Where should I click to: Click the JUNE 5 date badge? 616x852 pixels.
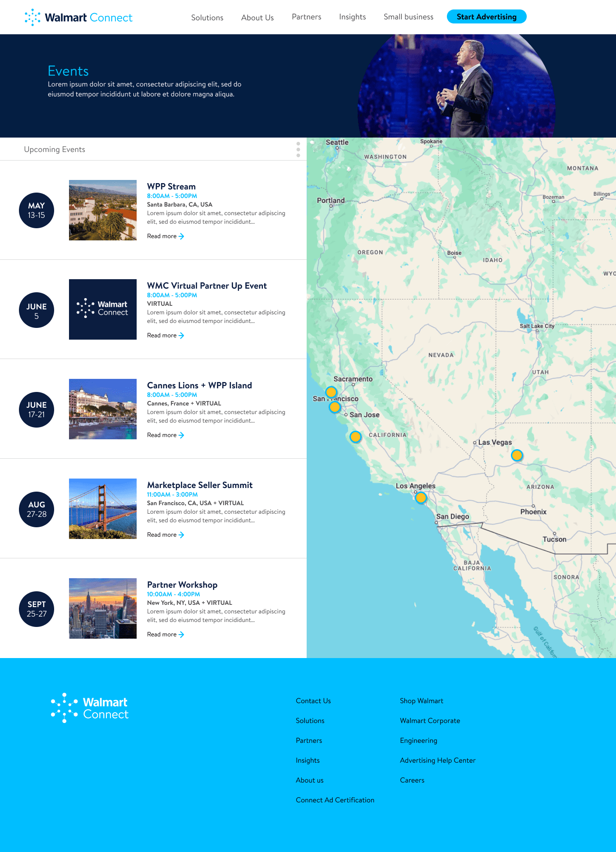(x=37, y=310)
